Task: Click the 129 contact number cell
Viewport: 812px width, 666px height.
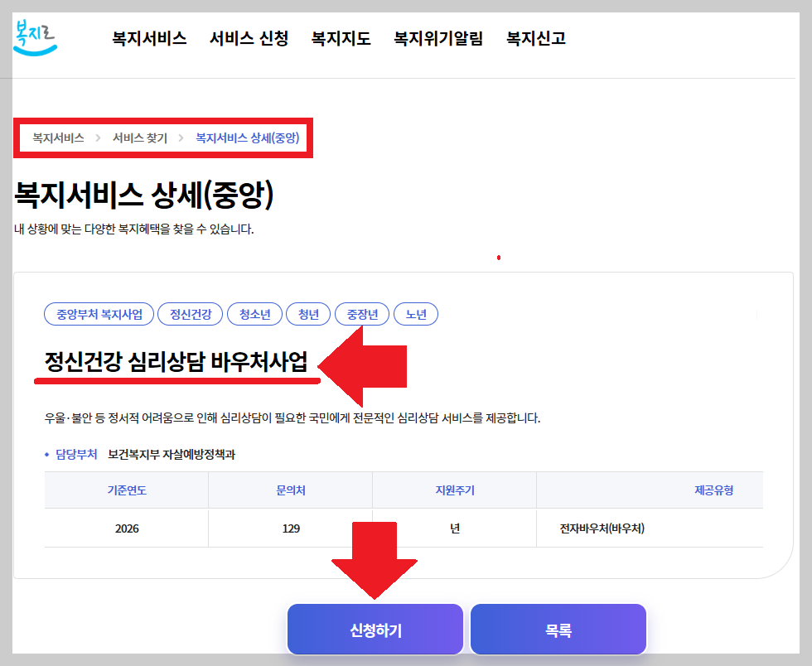Action: click(x=290, y=528)
